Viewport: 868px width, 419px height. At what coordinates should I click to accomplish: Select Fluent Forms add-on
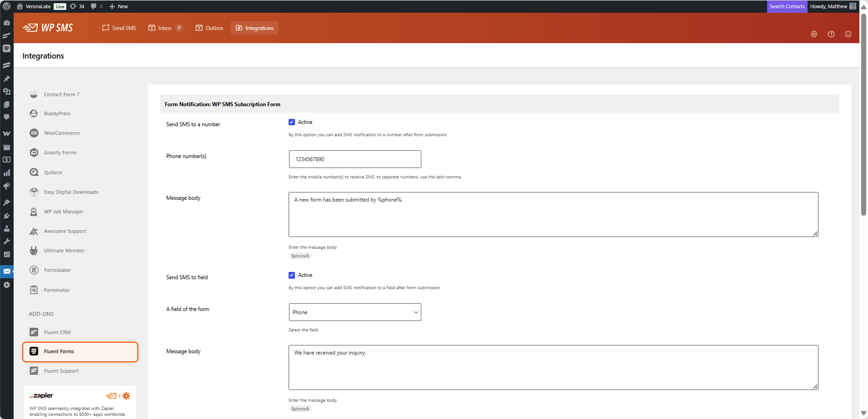click(x=80, y=352)
